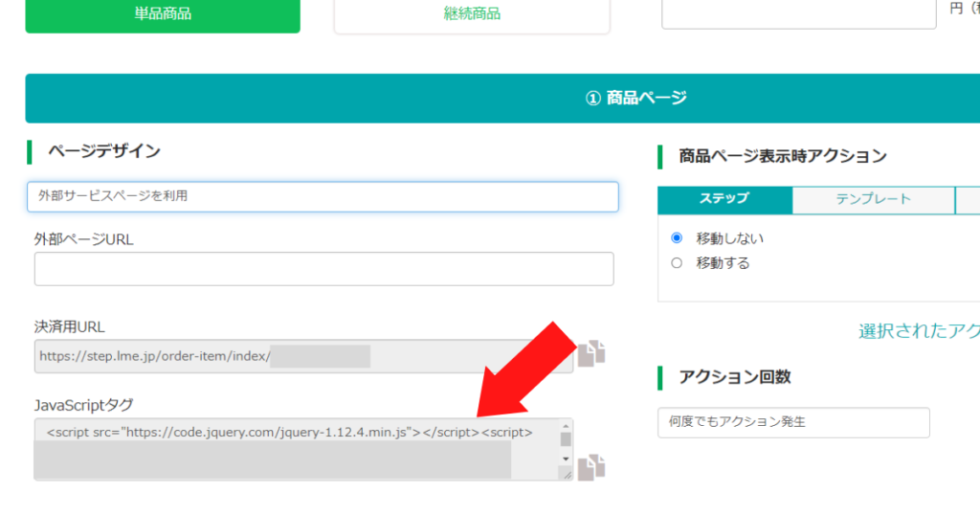Click the JavaScript textarea resize handle
980x515 pixels.
[567, 475]
